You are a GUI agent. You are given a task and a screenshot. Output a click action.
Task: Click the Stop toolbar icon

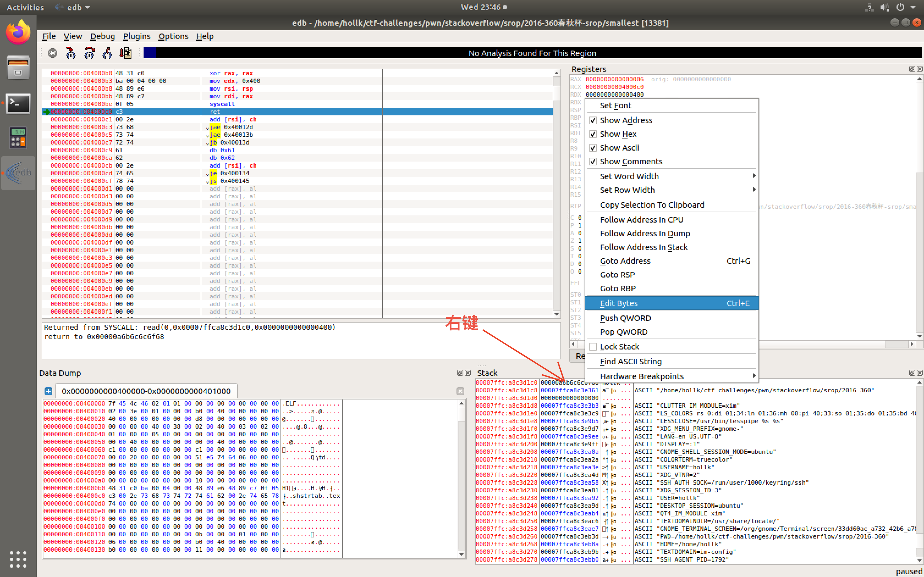pyautogui.click(x=52, y=53)
